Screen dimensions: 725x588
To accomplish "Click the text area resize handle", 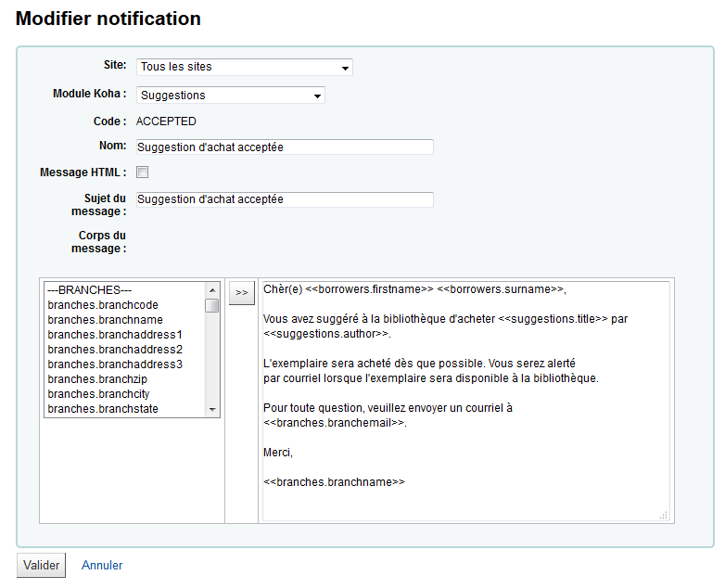I will 664,515.
